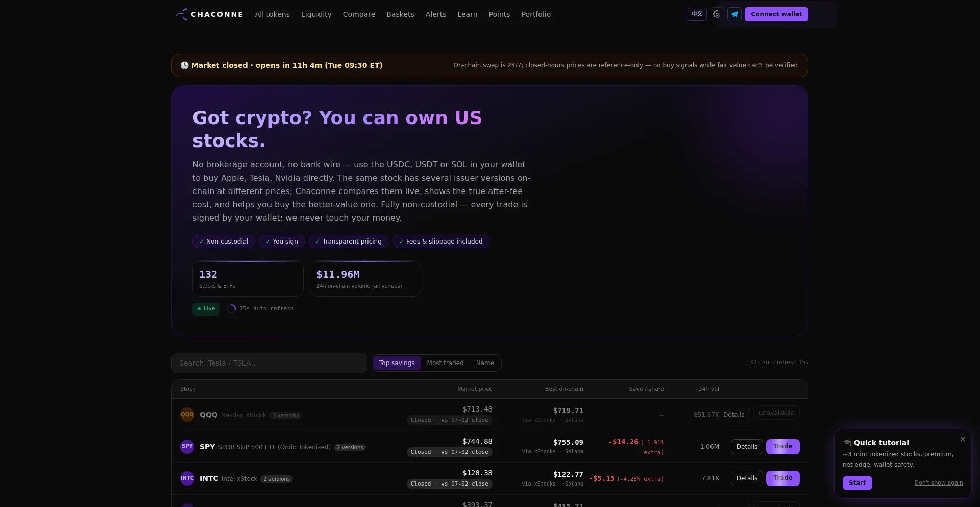Click the You sign badge
The image size is (980, 507).
pyautogui.click(x=282, y=242)
